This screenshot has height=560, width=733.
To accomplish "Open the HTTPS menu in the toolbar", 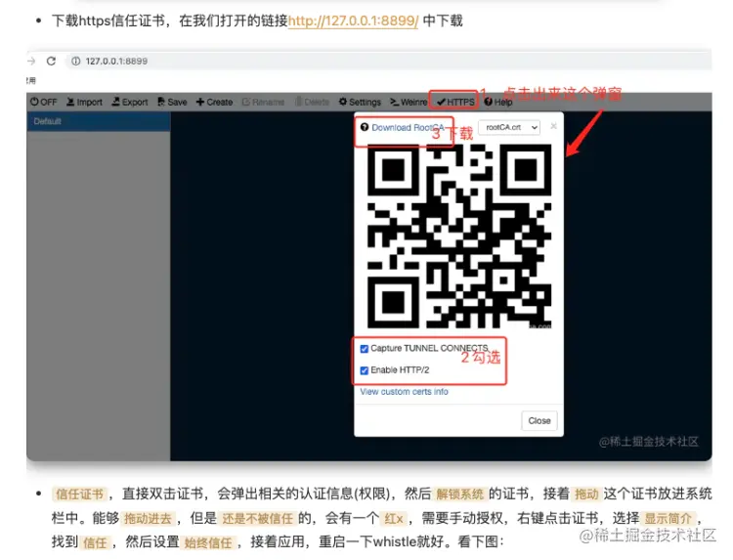I will point(455,102).
